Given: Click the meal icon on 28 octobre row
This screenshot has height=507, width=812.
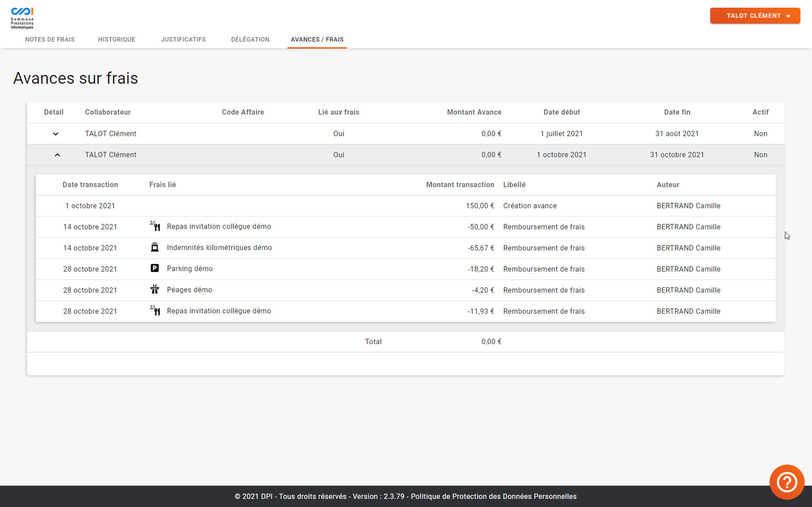Looking at the screenshot, I should point(155,311).
